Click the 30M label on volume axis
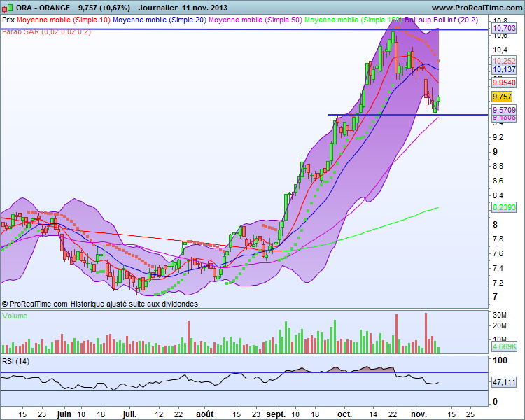 (500, 315)
